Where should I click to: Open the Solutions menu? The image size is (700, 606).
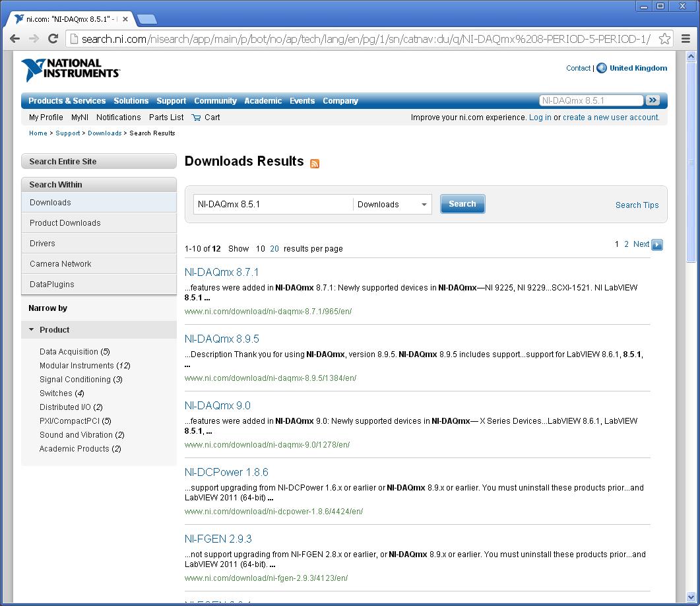tap(131, 101)
